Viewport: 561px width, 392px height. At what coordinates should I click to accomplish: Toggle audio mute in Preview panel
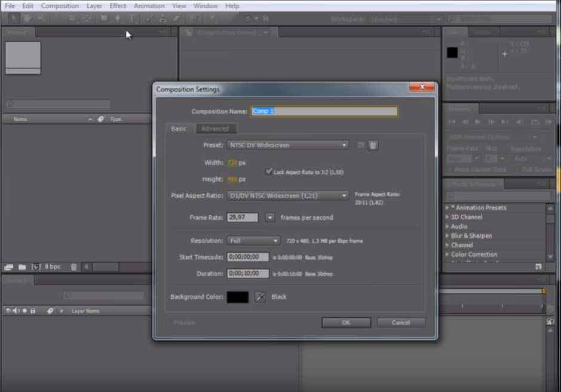tap(519, 122)
